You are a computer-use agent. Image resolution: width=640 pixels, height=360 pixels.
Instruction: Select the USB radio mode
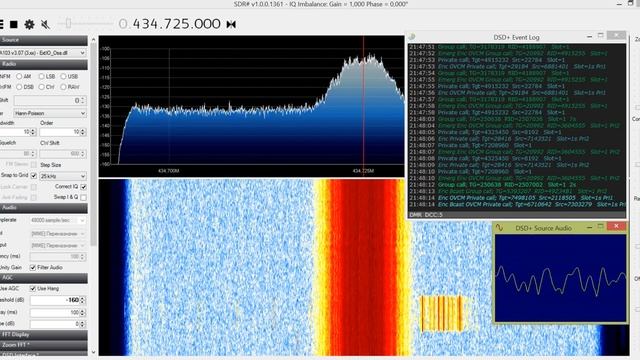pos(63,76)
